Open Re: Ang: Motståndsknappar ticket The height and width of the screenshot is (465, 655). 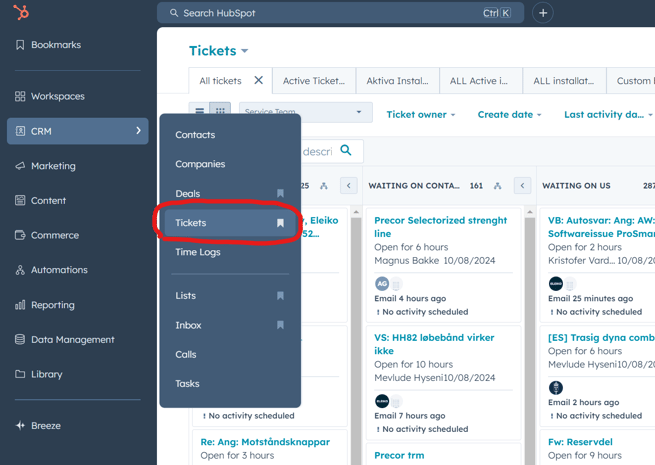pyautogui.click(x=265, y=442)
